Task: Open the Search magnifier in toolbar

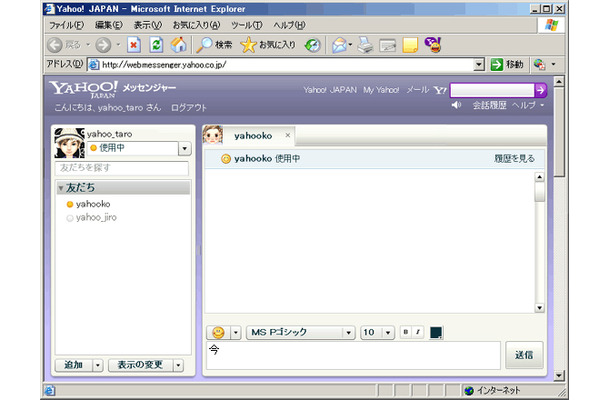Action: pyautogui.click(x=204, y=45)
